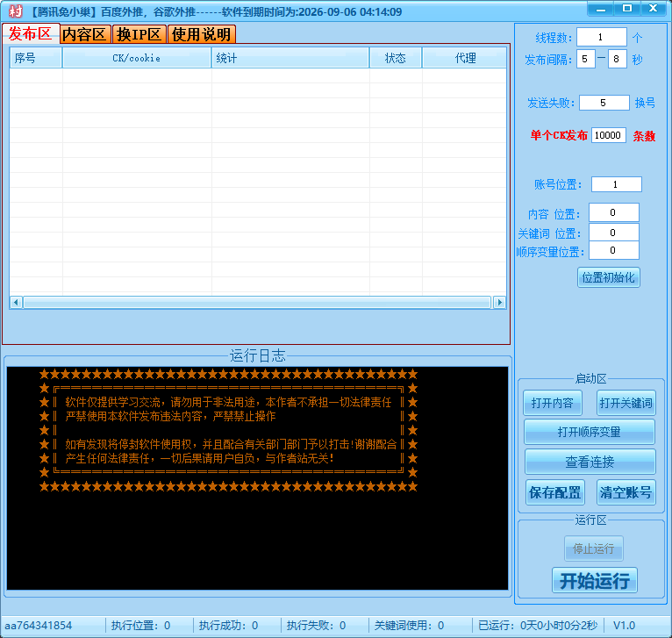Click the app icon in the title bar
The image size is (672, 638).
[x=15, y=11]
